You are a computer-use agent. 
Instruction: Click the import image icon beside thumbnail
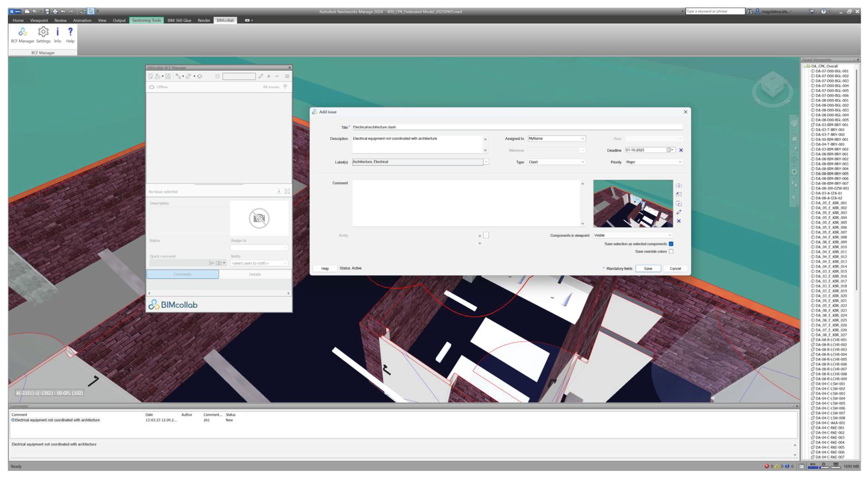tap(679, 194)
